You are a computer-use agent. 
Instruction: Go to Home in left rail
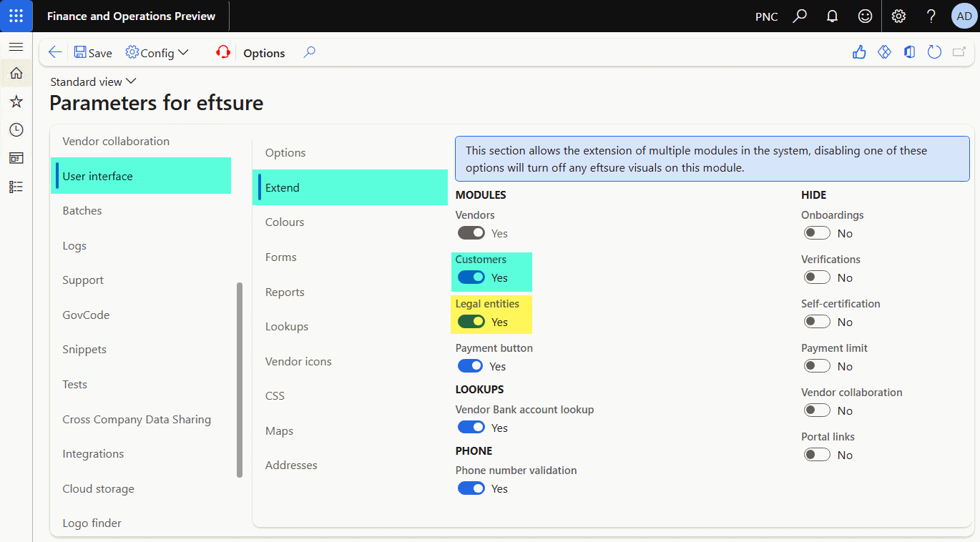tap(16, 73)
